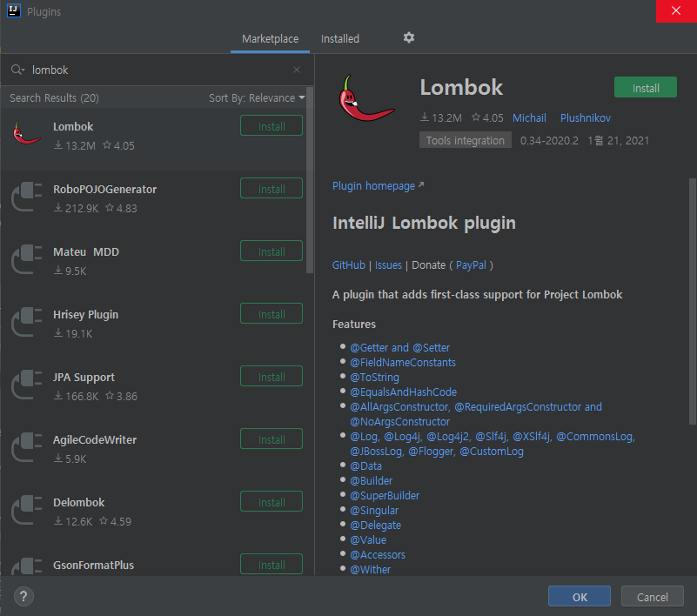Click the Lombok chili icon in results
The image size is (697, 616).
[x=27, y=133]
